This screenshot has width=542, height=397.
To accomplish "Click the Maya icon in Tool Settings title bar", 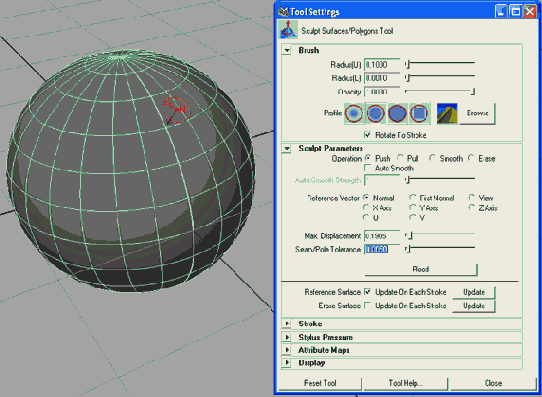I will click(283, 11).
